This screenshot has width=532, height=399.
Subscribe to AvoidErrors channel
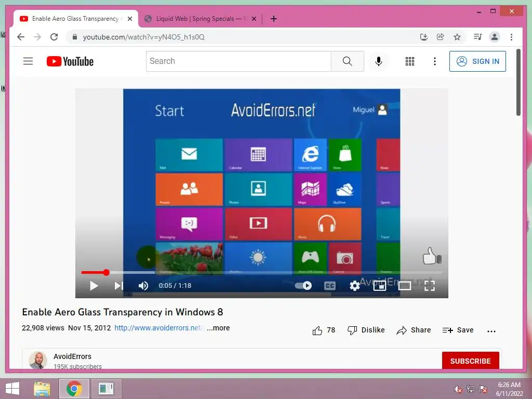coord(470,361)
